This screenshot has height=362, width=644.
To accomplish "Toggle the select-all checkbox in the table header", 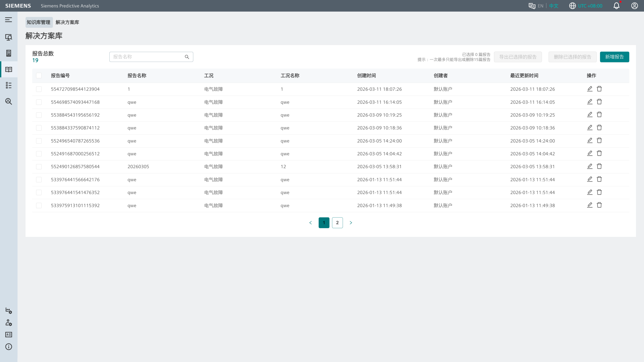I will click(x=39, y=76).
